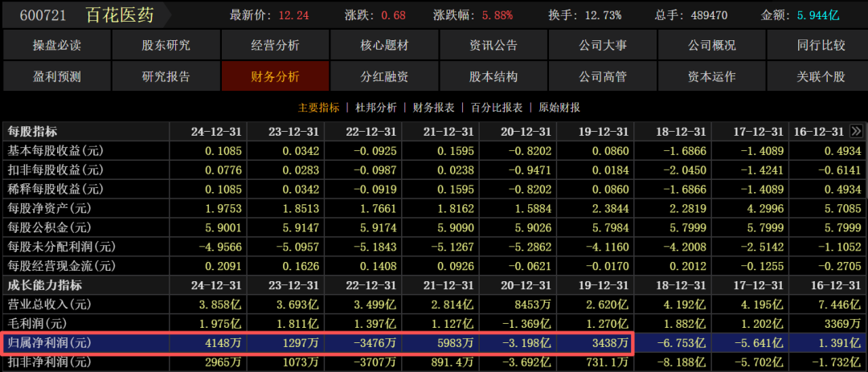This screenshot has width=868, height=372.
Task: Open the 原始财报 link
Action: 559,108
